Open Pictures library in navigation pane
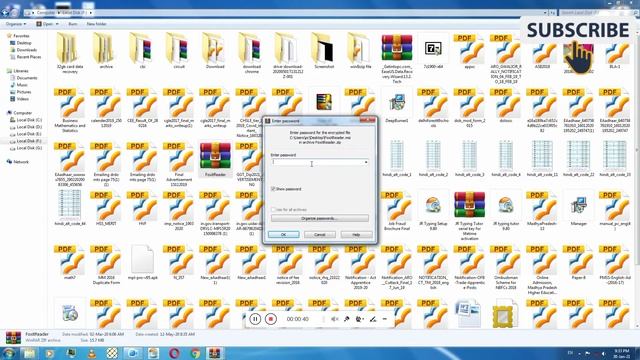 click(23, 92)
